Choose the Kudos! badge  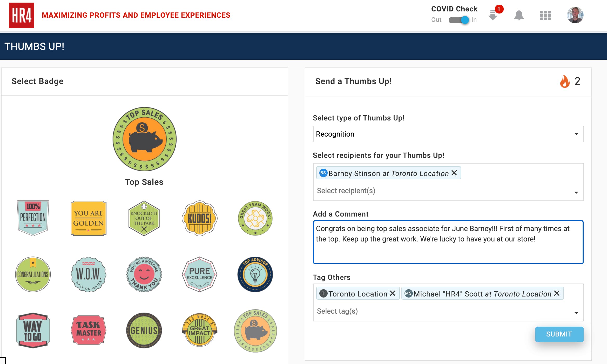[199, 218]
